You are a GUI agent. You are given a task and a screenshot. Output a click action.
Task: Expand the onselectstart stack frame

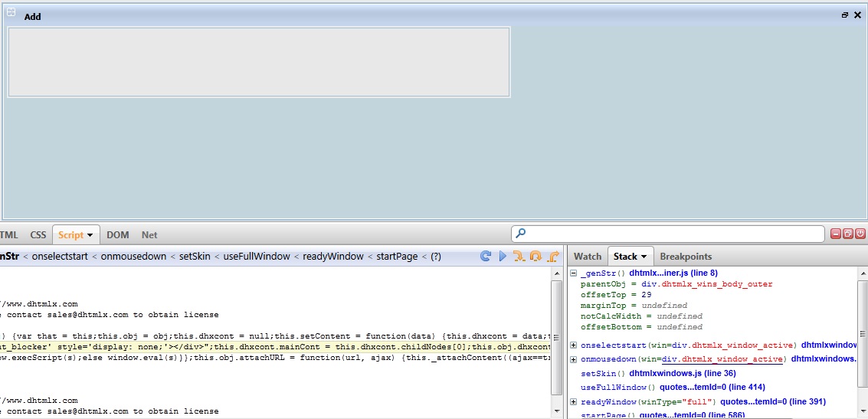pos(574,345)
